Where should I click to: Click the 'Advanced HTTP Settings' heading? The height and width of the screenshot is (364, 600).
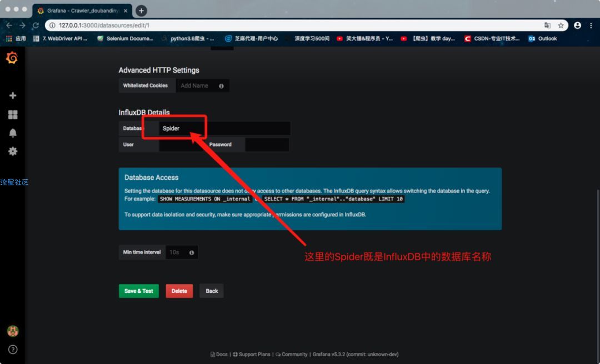(159, 70)
